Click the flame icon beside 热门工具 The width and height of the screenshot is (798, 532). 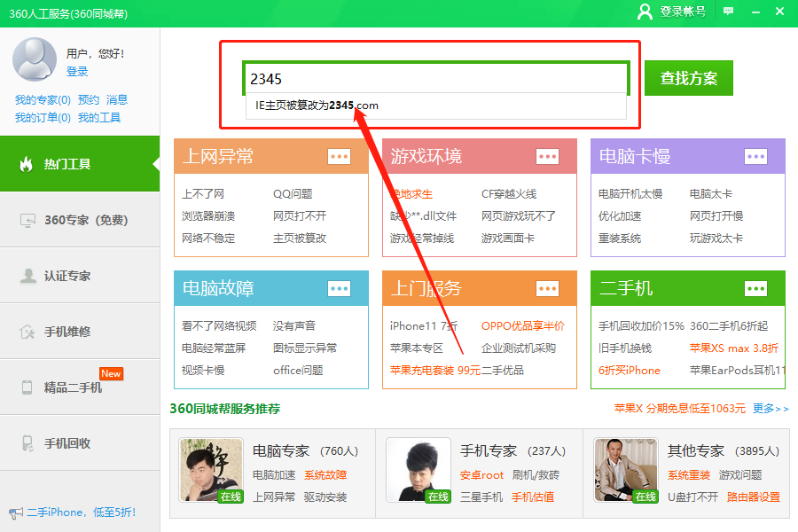[26, 164]
